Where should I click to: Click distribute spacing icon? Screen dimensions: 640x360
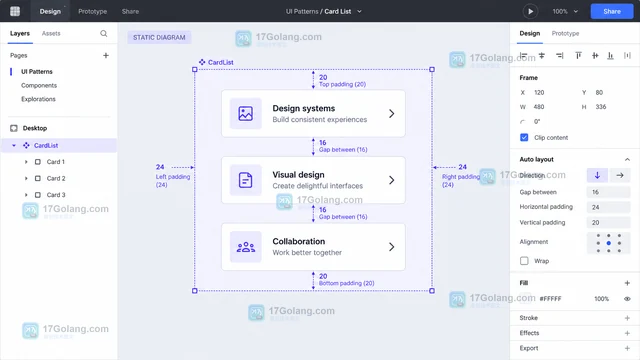point(627,55)
